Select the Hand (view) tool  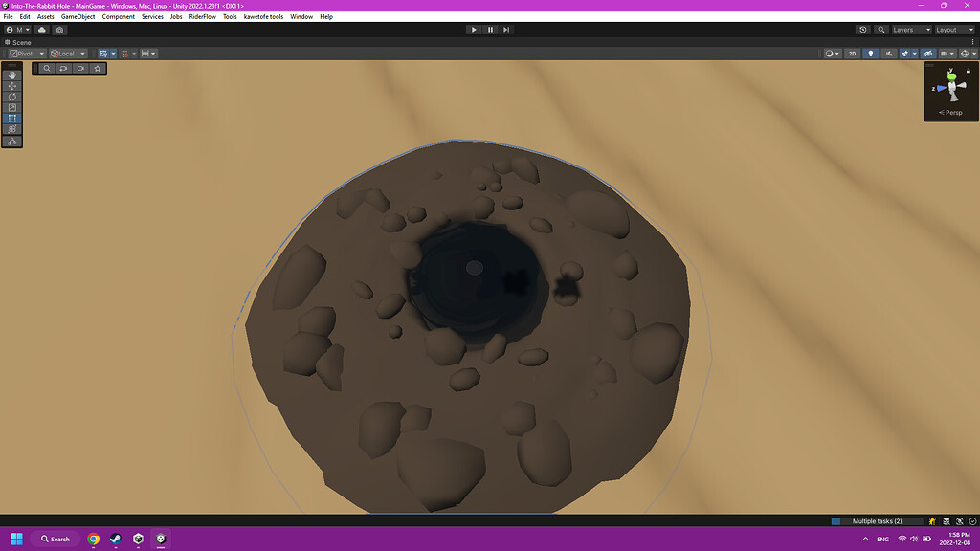(12, 76)
